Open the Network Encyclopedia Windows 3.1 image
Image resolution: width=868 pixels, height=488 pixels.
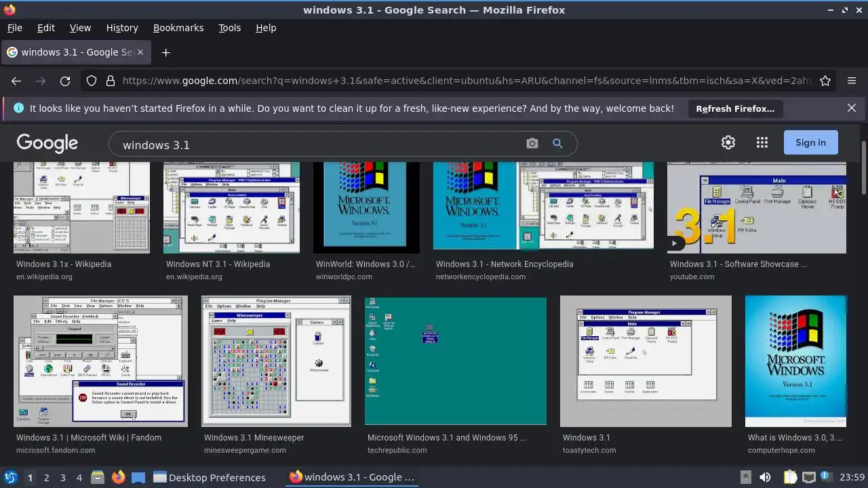543,207
